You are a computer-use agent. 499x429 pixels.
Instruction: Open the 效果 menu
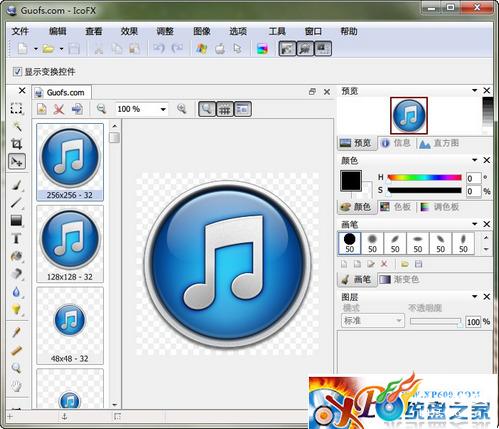coord(129,31)
